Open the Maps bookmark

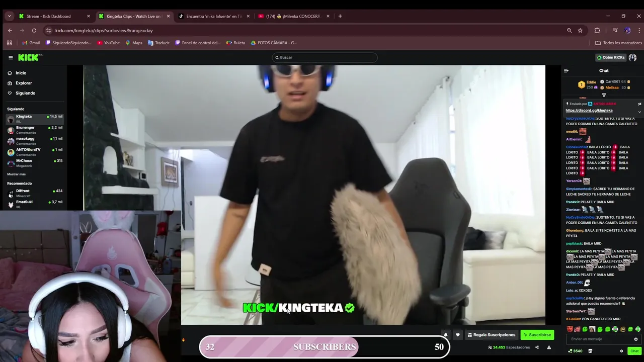134,43
